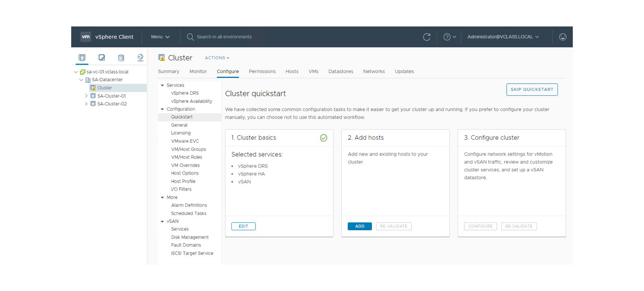The width and height of the screenshot is (644, 291).
Task: Switch to the Datastores tab
Action: coord(341,71)
